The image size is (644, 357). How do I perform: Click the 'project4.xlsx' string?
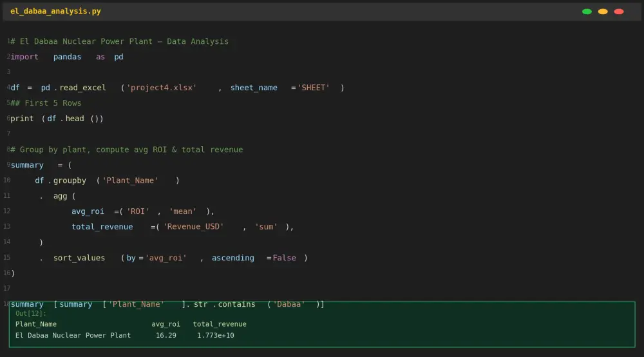tap(162, 88)
